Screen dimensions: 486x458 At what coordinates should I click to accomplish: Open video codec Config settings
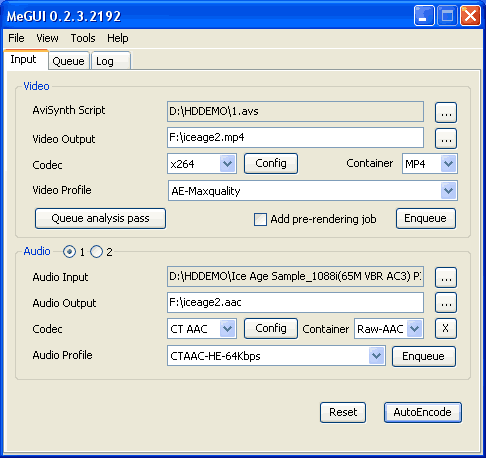point(271,163)
